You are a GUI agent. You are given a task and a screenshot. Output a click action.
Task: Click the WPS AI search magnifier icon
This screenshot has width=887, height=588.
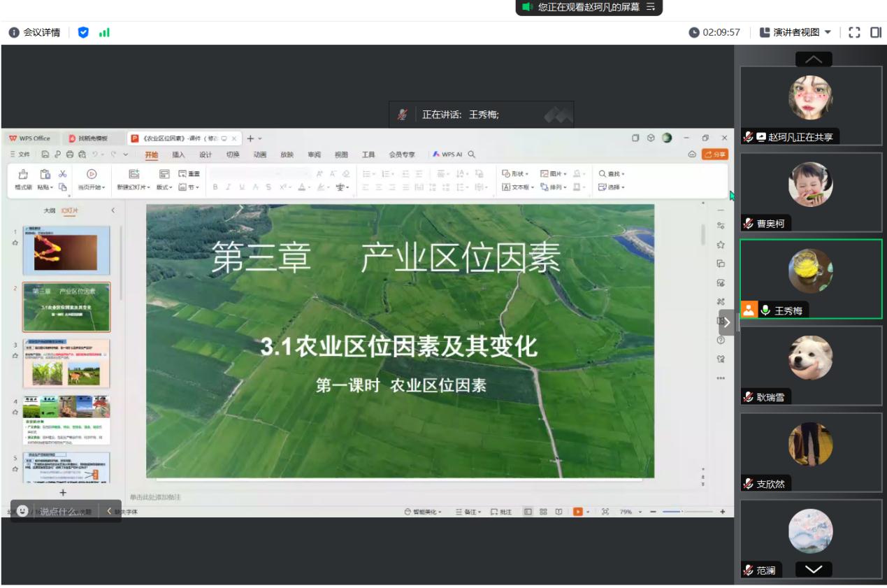[x=472, y=155]
